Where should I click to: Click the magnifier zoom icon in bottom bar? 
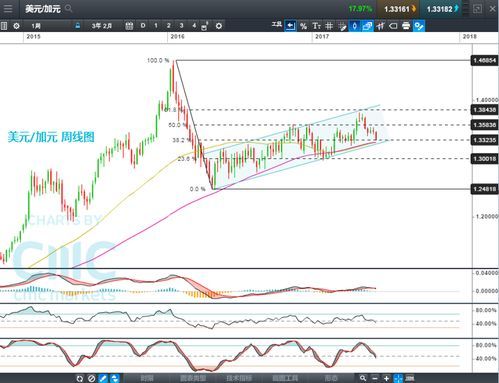(363, 378)
